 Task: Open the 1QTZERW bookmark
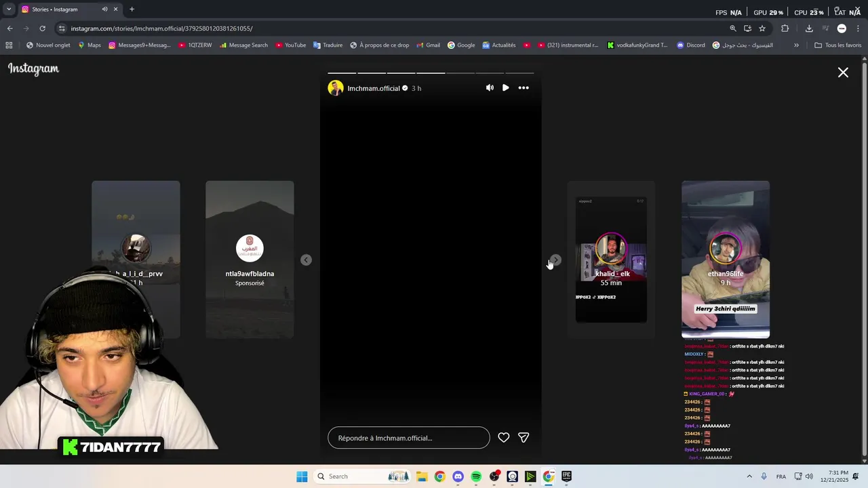click(195, 45)
